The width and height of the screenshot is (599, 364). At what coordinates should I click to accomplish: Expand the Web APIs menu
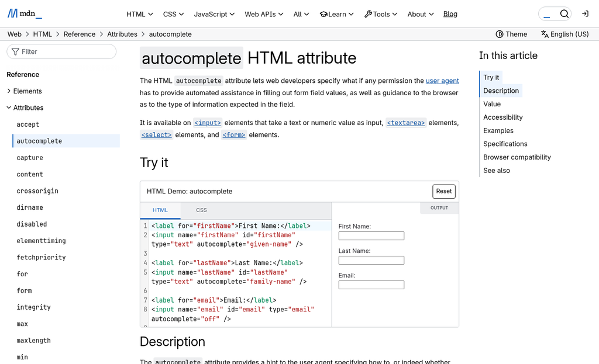[x=264, y=14]
